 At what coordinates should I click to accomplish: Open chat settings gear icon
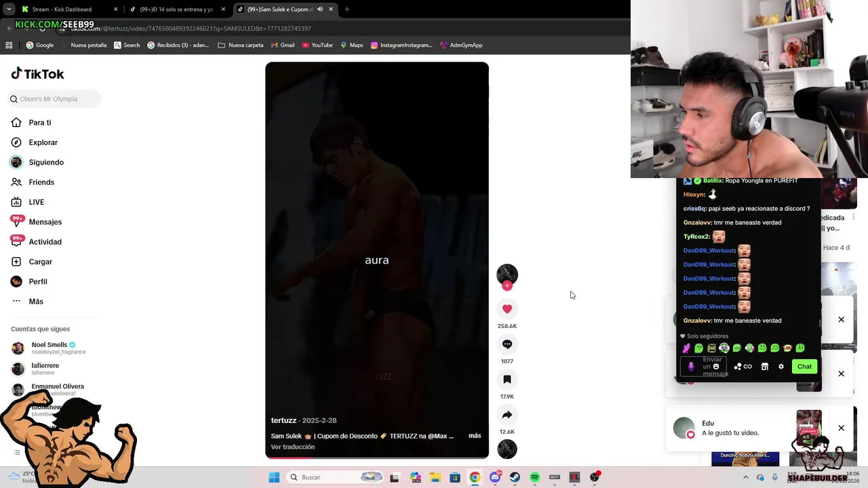[x=781, y=367]
